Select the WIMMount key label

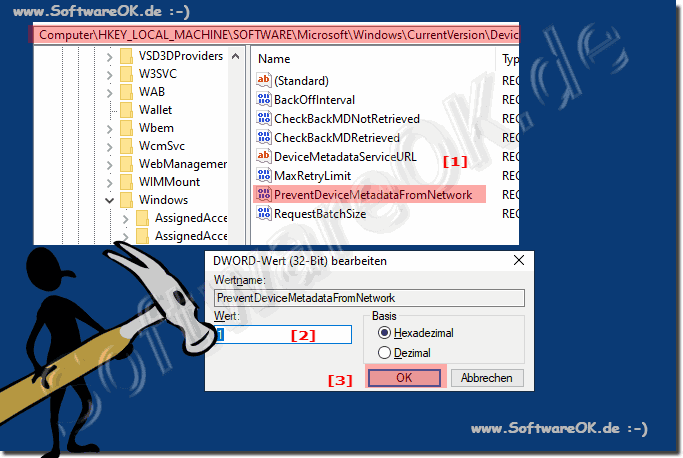click(169, 182)
